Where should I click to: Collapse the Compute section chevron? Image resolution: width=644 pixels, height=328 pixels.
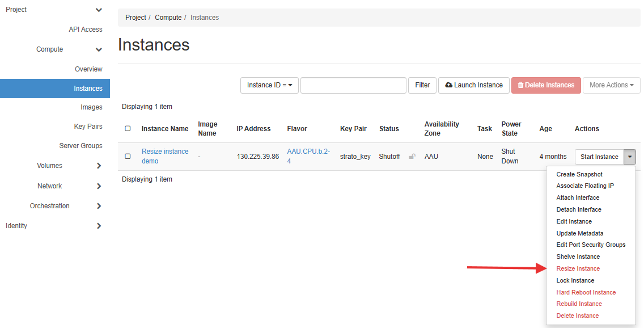[x=99, y=49]
